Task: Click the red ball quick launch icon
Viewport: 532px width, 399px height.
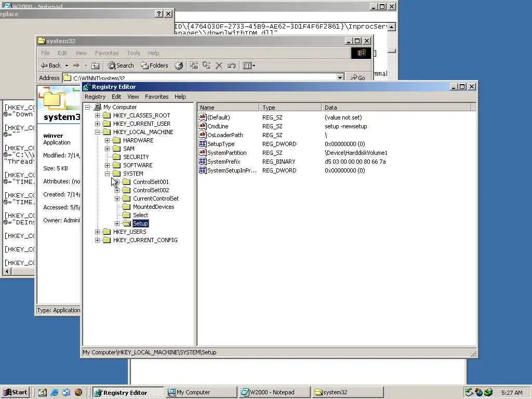Action: [x=78, y=392]
